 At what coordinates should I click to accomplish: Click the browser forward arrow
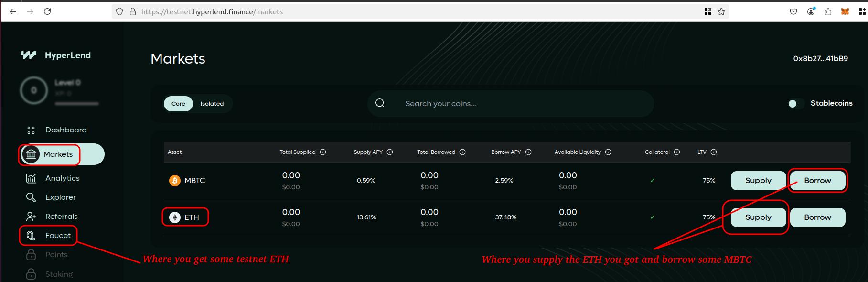click(30, 11)
